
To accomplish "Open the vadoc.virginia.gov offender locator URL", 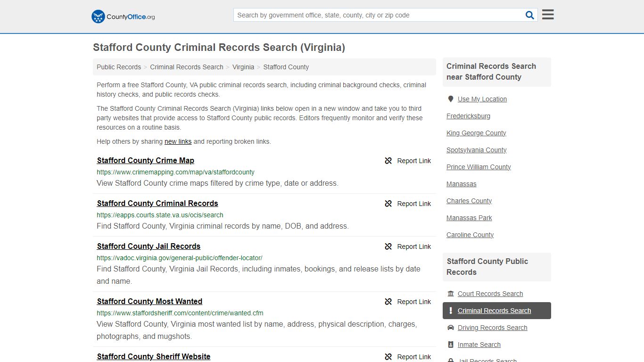I will (x=180, y=258).
